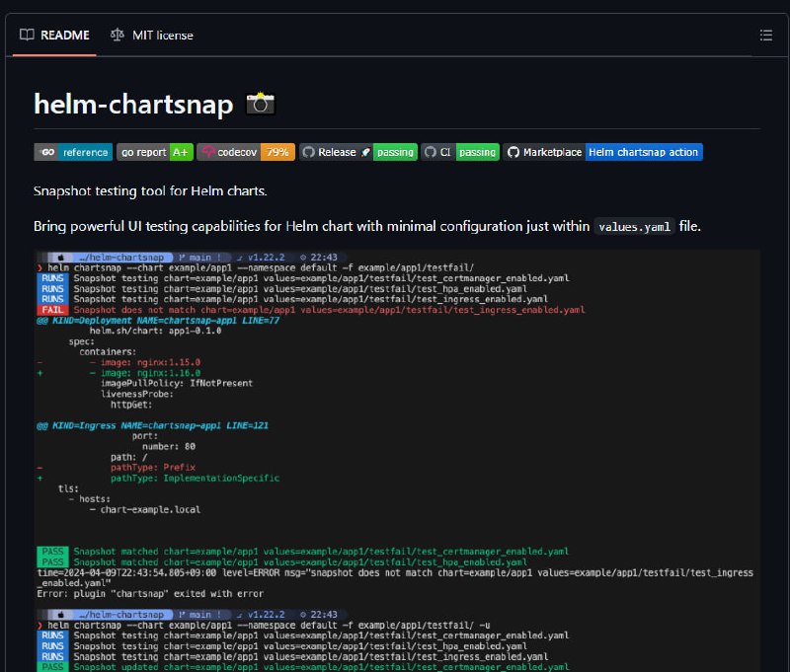
Task: Click the codecov umbrella logo
Action: pyautogui.click(x=208, y=152)
